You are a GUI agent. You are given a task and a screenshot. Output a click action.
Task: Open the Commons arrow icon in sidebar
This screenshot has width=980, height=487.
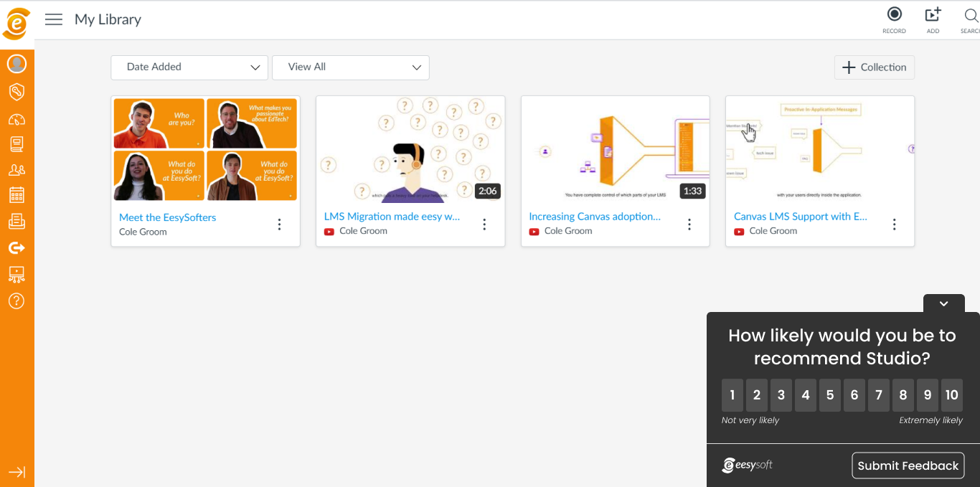17,248
